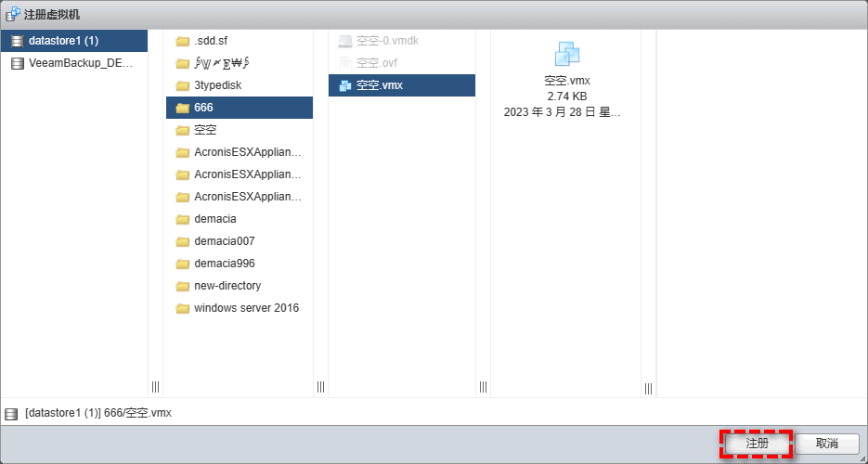Screen dimensions: 868x464
Task: Click the 取消 (Cancel) button
Action: [826, 444]
